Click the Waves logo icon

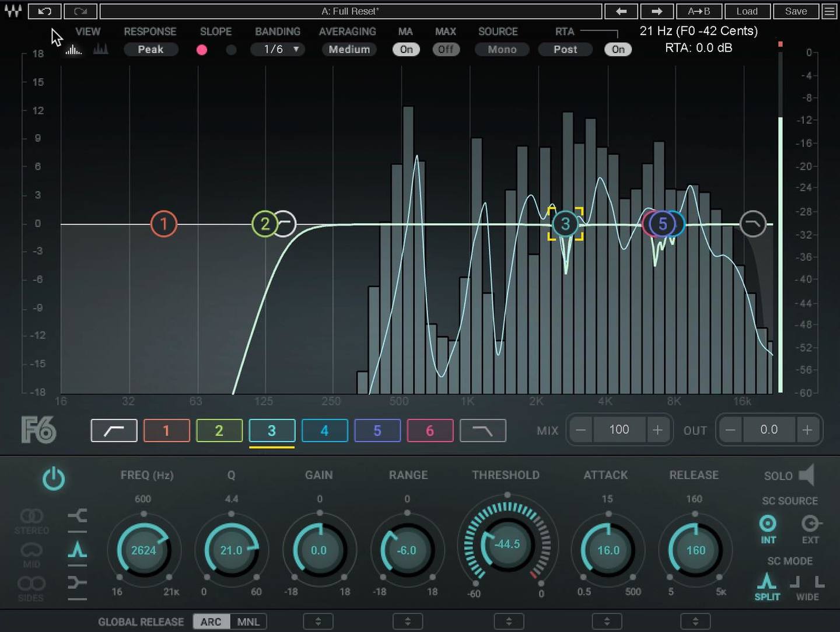[x=13, y=11]
